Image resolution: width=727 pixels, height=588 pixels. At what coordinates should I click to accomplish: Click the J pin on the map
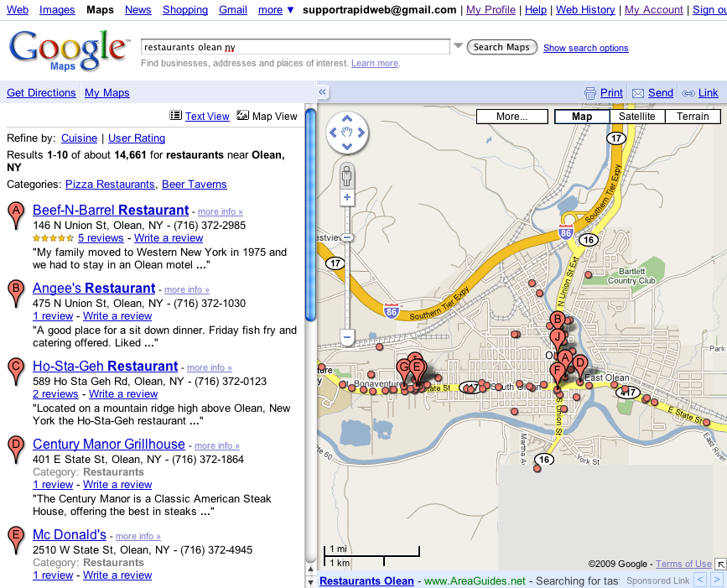(x=558, y=338)
